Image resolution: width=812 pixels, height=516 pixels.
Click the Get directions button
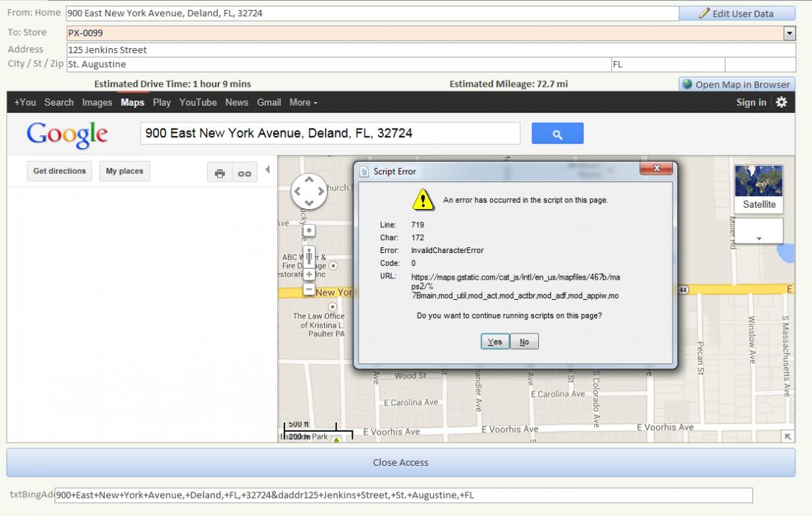point(60,171)
